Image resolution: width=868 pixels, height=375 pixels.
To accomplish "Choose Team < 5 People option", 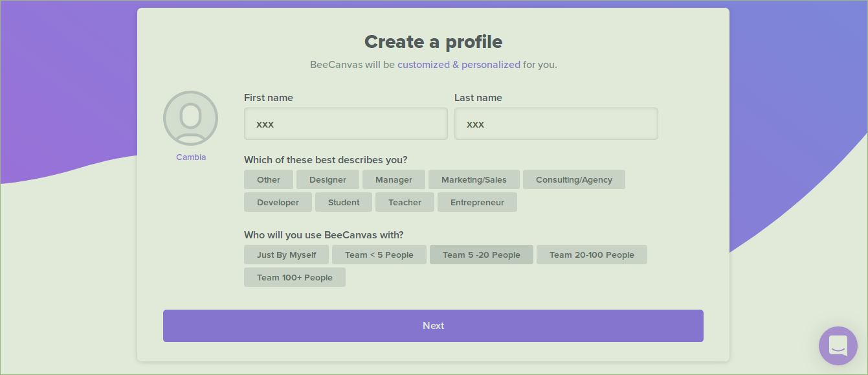I will pos(379,255).
